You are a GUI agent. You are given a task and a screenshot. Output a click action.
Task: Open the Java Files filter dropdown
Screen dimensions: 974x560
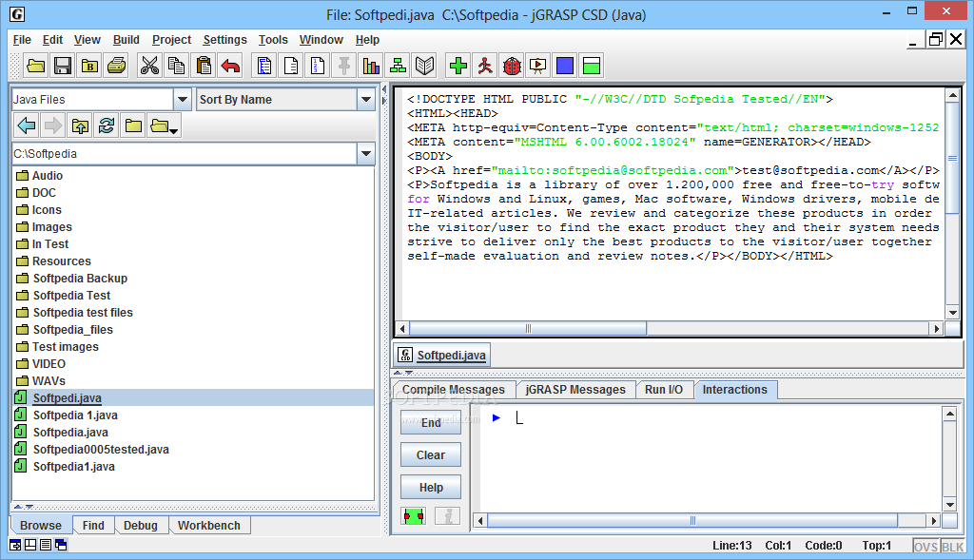pyautogui.click(x=182, y=99)
